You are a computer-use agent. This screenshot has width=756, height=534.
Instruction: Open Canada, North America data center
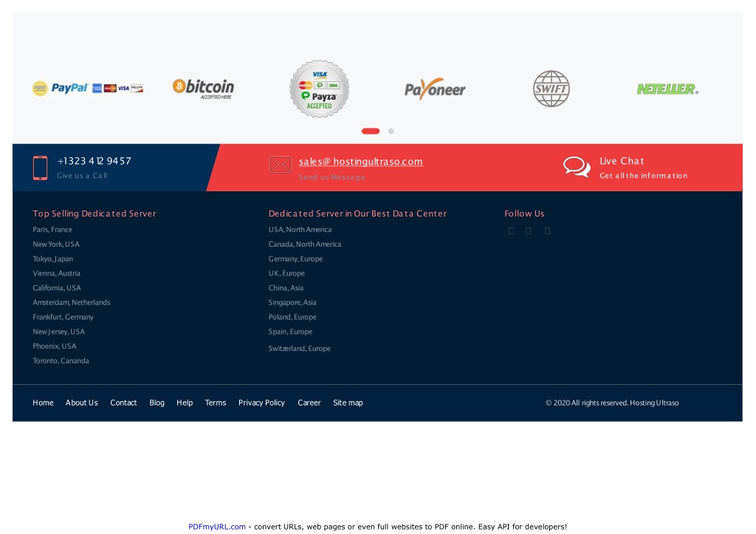pos(305,244)
